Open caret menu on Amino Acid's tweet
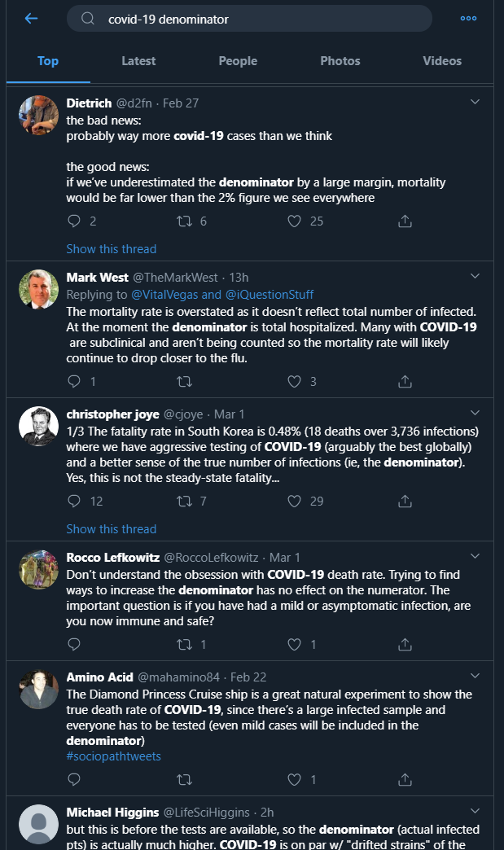 coord(476,675)
